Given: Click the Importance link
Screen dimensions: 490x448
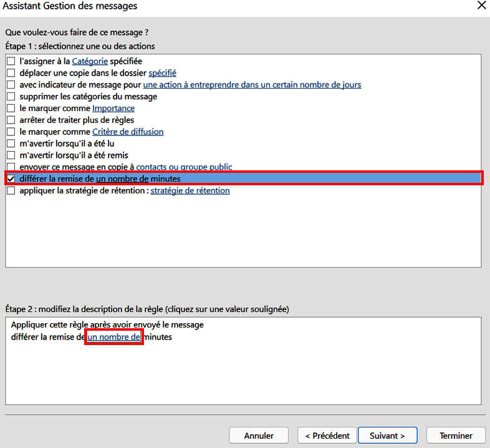Looking at the screenshot, I should (x=113, y=108).
